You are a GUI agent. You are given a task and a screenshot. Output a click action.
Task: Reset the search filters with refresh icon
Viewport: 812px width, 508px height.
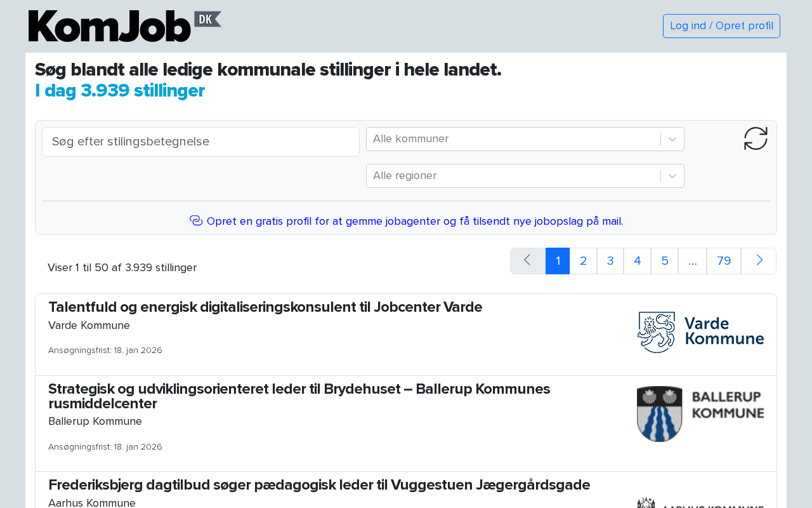(x=756, y=138)
